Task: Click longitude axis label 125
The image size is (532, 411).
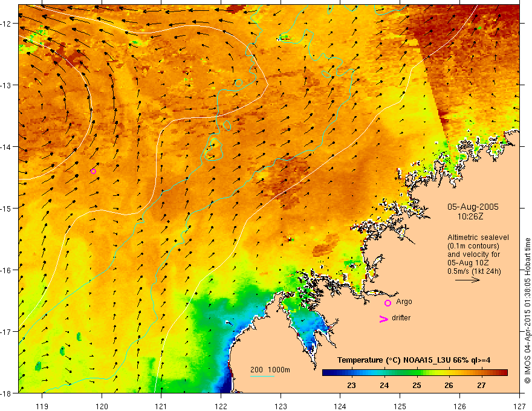Action: pyautogui.click(x=400, y=407)
